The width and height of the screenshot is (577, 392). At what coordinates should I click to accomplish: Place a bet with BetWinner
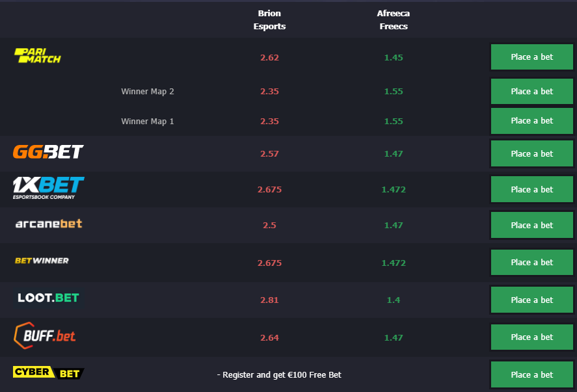531,262
